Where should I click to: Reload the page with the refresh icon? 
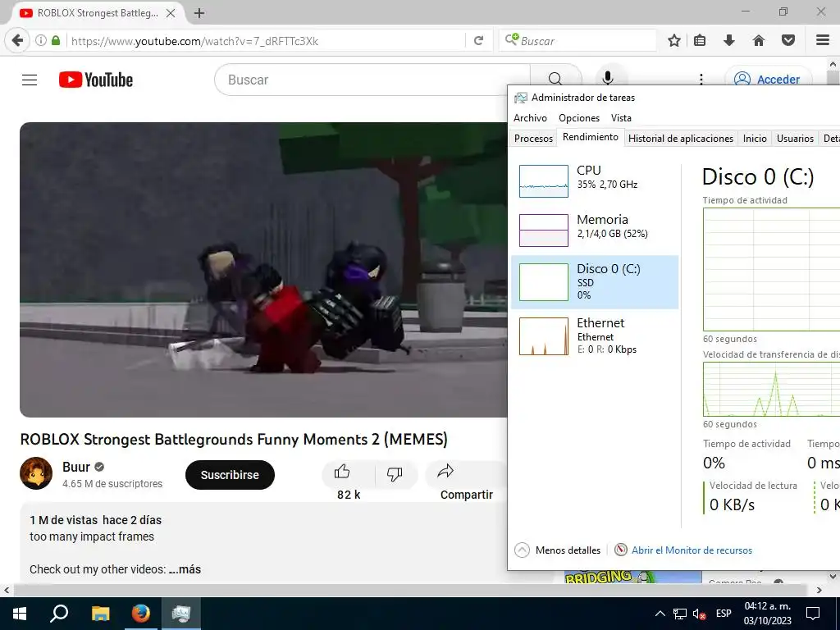pos(478,41)
